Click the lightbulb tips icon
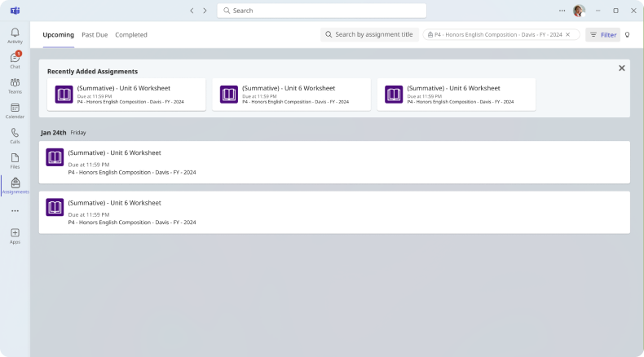Image resolution: width=644 pixels, height=357 pixels. (627, 35)
